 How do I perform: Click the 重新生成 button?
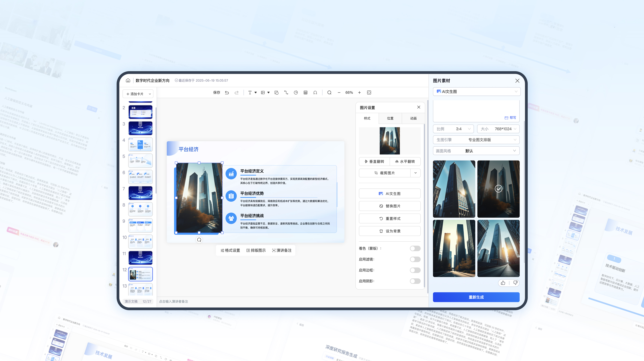[476, 297]
